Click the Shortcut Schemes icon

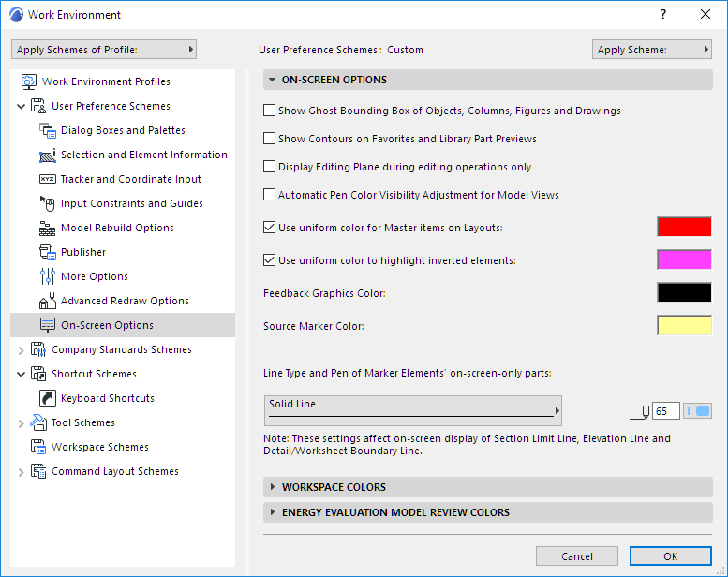click(x=38, y=374)
